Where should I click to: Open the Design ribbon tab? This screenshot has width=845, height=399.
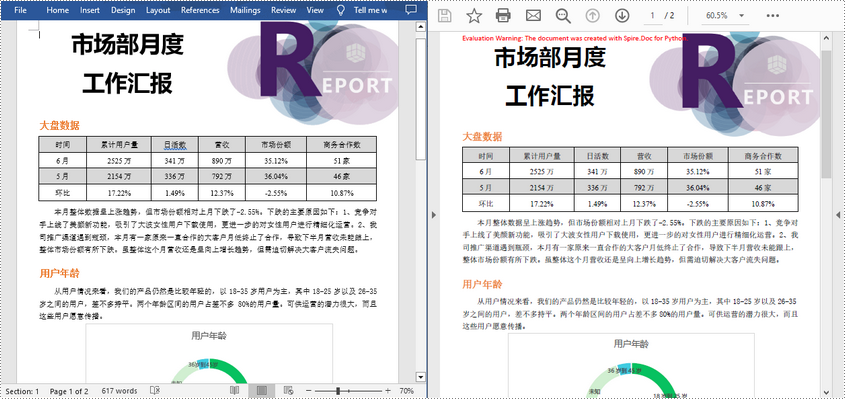pyautogui.click(x=123, y=10)
